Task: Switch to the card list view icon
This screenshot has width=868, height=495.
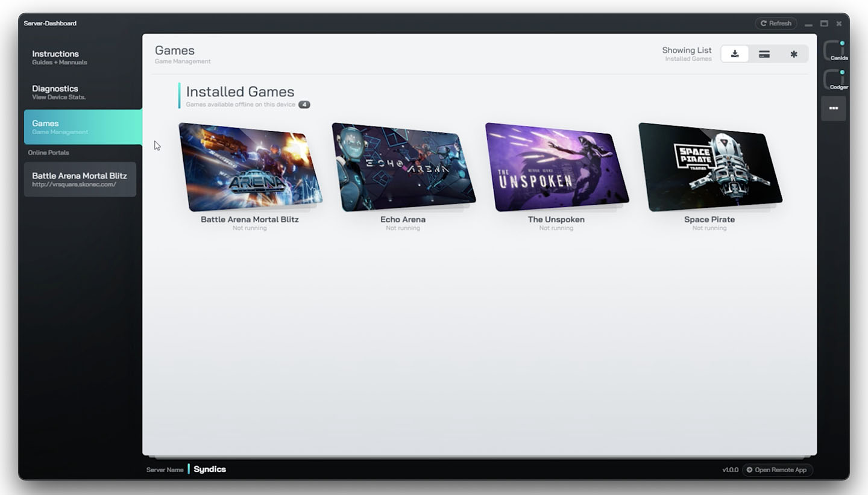Action: click(764, 54)
